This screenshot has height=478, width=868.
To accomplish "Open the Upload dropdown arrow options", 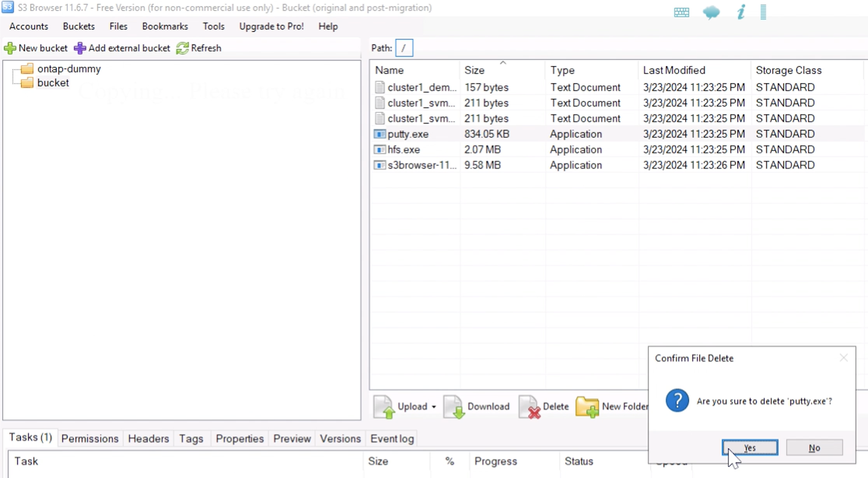I will (433, 406).
